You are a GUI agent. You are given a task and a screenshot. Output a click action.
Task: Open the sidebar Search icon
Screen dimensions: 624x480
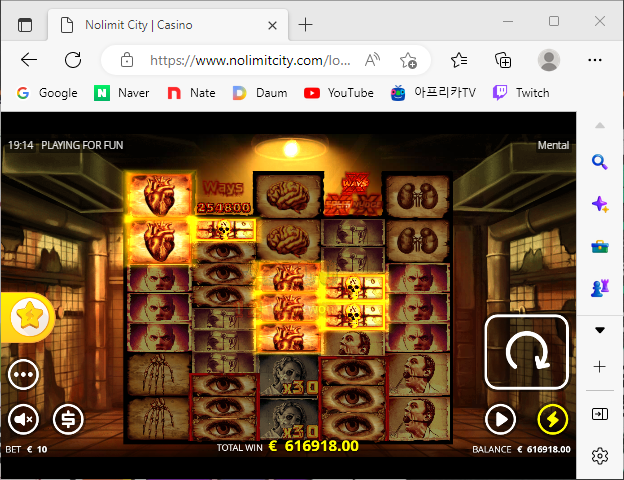599,162
